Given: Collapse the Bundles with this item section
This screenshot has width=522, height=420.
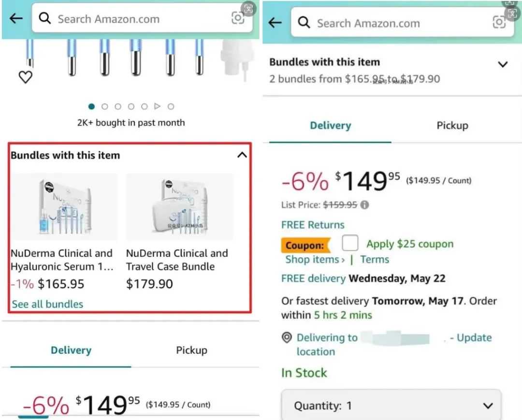Looking at the screenshot, I should click(x=242, y=155).
